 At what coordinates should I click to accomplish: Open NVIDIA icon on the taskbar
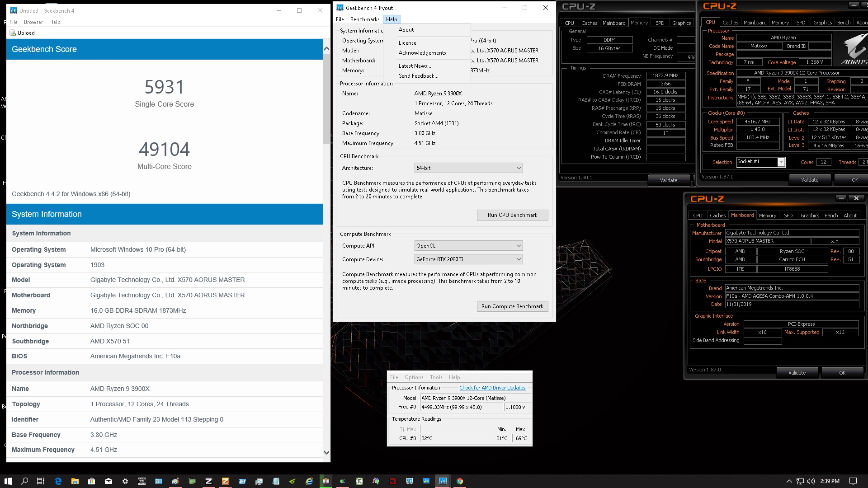[x=292, y=481]
